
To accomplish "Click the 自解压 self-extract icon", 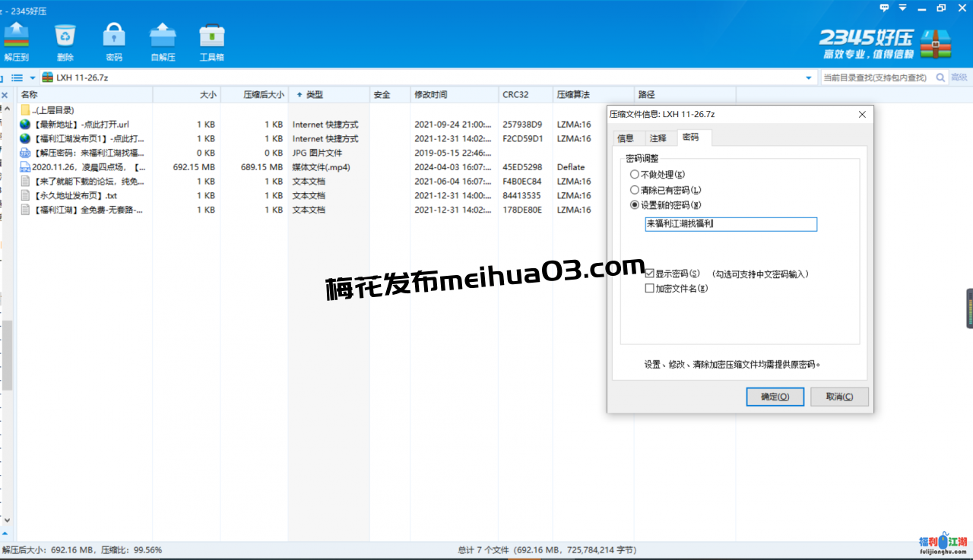I will click(x=163, y=40).
